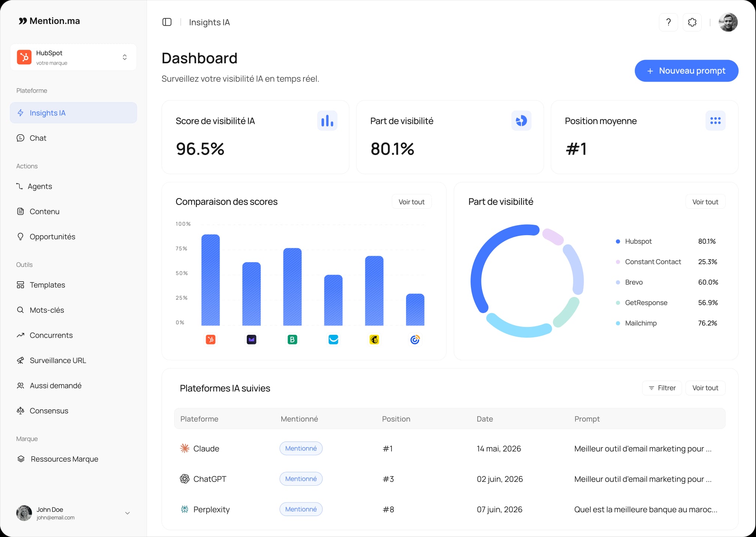Image resolution: width=756 pixels, height=537 pixels.
Task: Click the Concurrents trend icon
Action: point(20,335)
